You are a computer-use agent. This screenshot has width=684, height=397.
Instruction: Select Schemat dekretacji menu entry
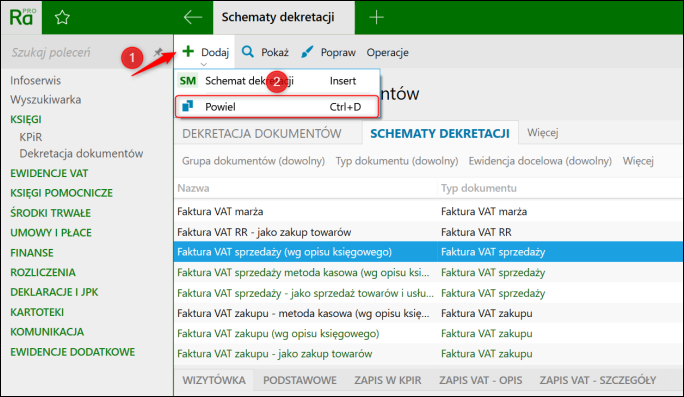(x=277, y=81)
